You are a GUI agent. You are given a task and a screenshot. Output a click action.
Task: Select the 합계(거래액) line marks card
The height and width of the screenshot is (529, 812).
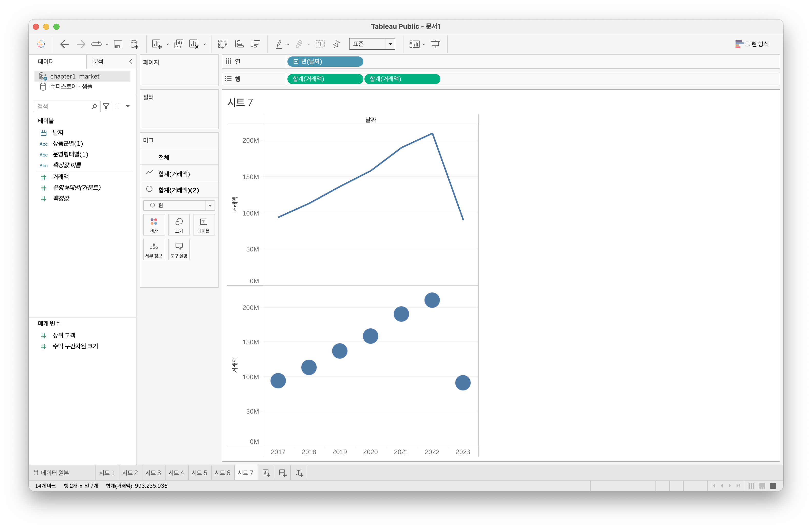pyautogui.click(x=174, y=174)
